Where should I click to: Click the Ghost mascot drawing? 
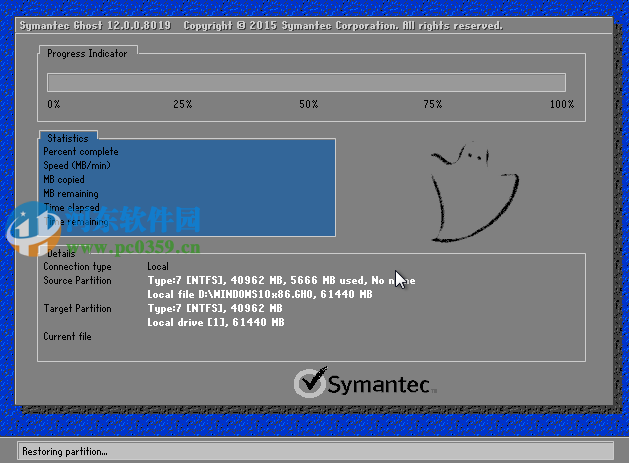point(475,192)
